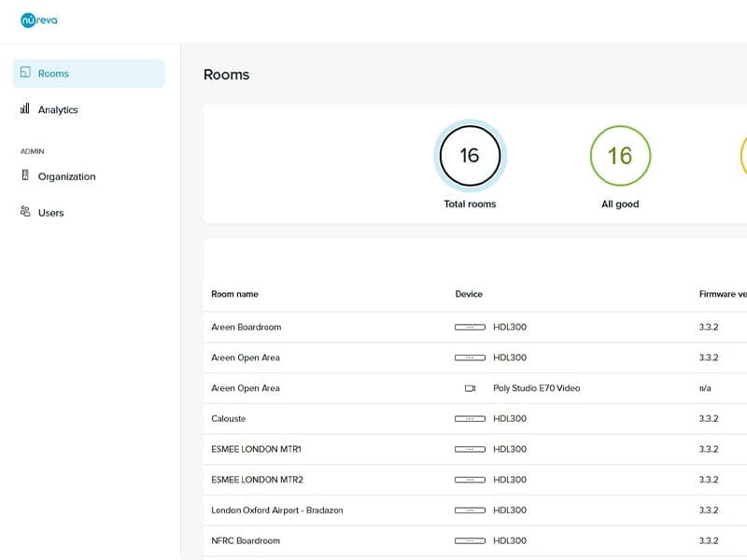
Task: Select the Areen Boardroom room row
Action: pos(247,327)
